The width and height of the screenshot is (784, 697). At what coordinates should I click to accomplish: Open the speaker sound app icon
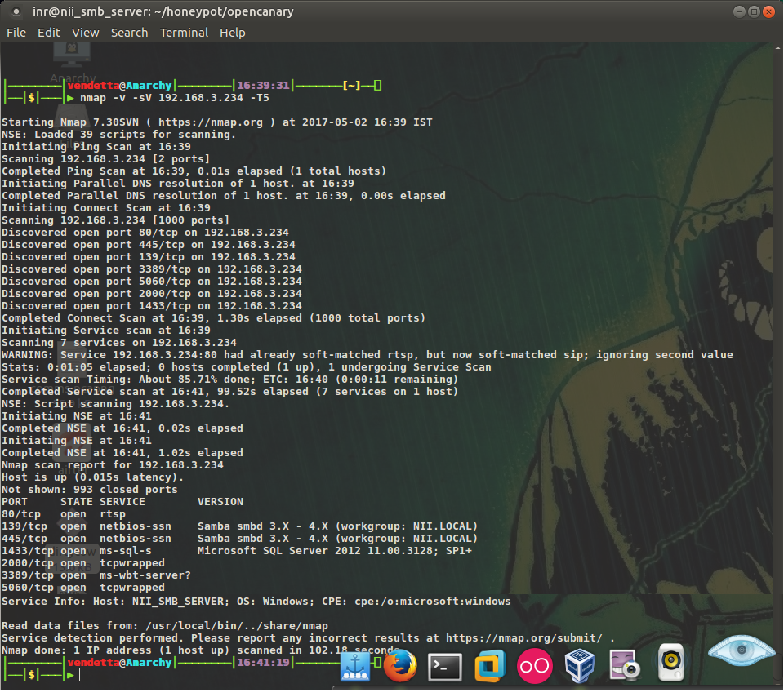[670, 663]
